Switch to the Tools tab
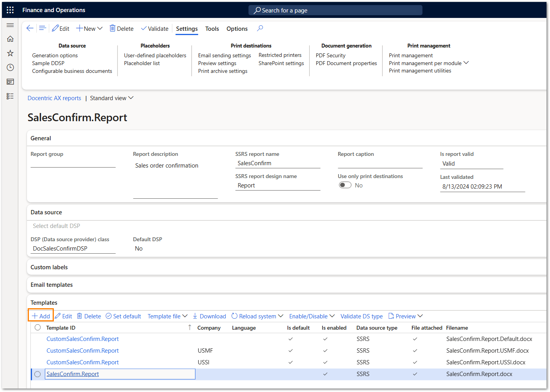This screenshot has height=392, width=550. 212,29
